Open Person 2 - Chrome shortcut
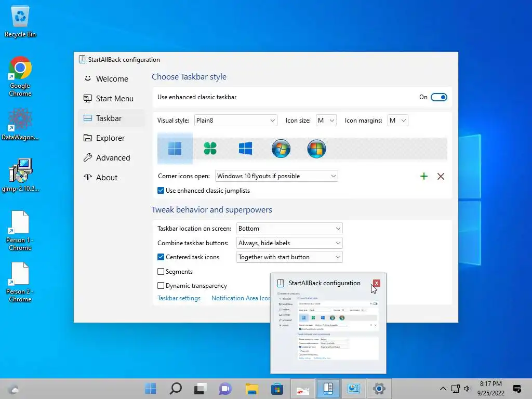532x399 pixels. (x=20, y=282)
